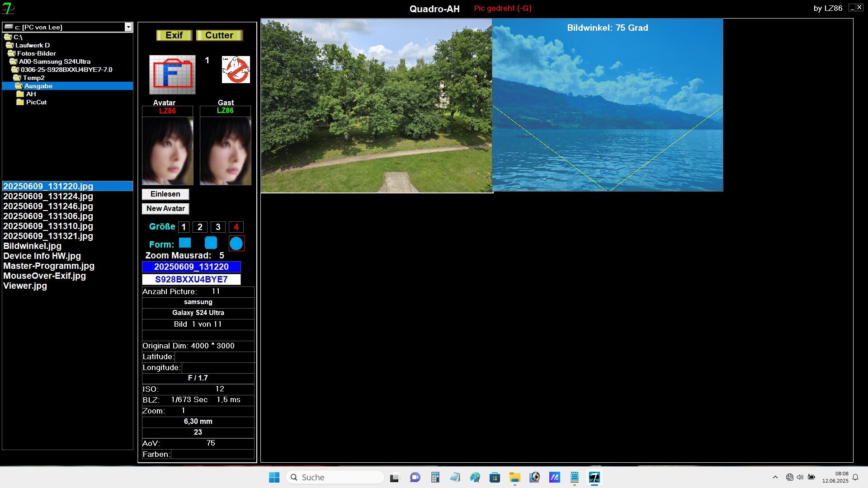Open the Exif tab

tap(174, 35)
